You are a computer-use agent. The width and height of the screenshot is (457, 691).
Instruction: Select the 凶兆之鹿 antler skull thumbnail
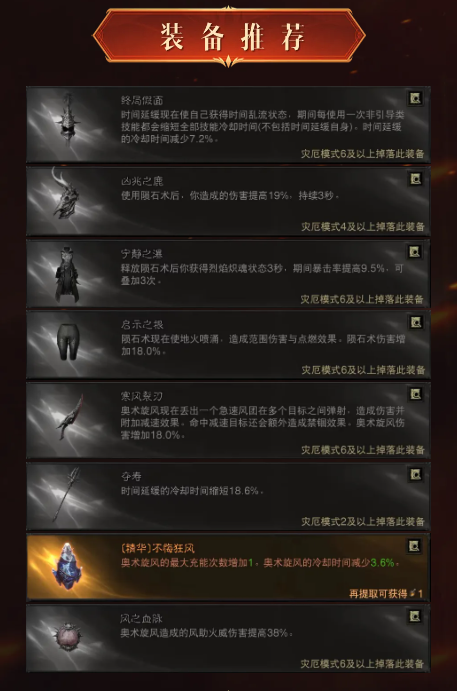click(65, 196)
